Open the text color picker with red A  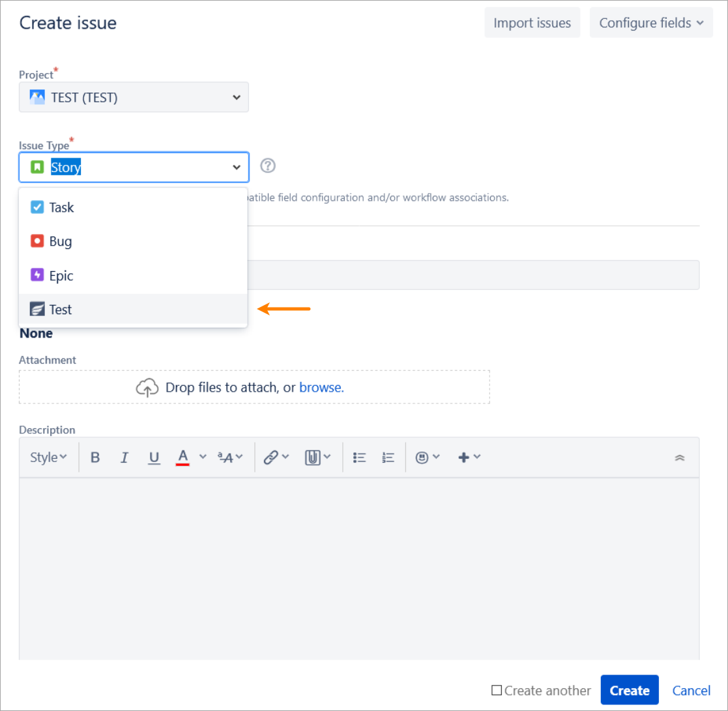pos(182,457)
